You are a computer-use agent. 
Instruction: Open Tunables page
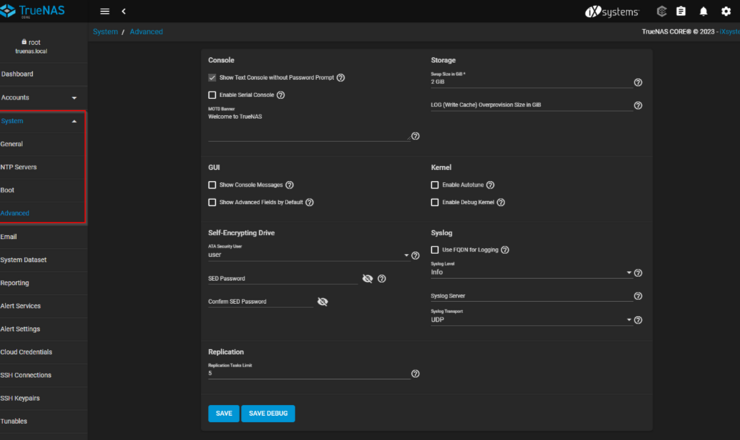(43, 422)
